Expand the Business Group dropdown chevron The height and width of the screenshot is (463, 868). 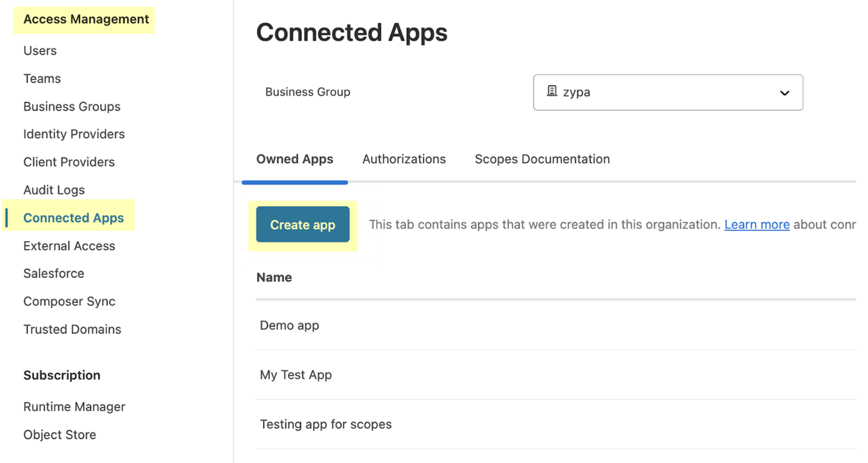(x=785, y=93)
